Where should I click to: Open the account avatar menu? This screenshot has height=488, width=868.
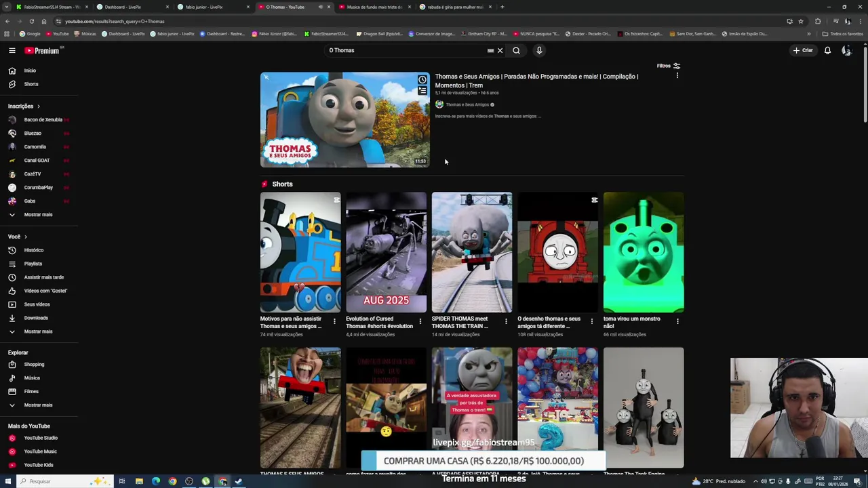tap(846, 50)
